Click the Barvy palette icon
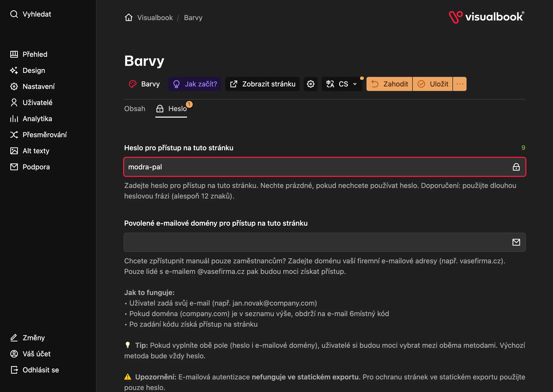The height and width of the screenshot is (392, 553). [133, 84]
